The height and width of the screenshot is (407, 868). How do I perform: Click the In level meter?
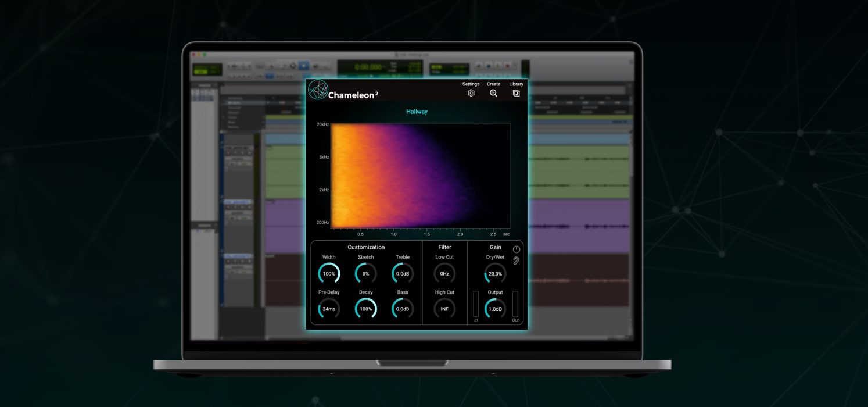(476, 304)
